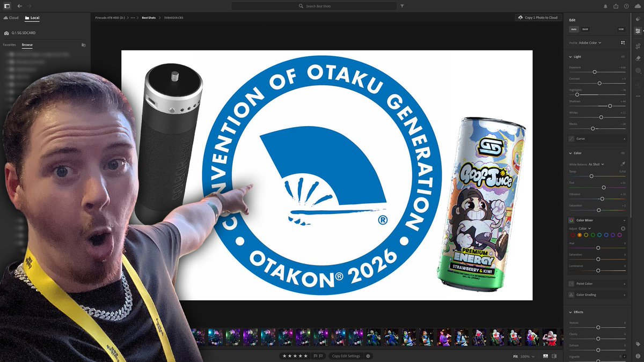The height and width of the screenshot is (362, 644).
Task: Click the new folder icon beside Browse
Action: [x=83, y=45]
